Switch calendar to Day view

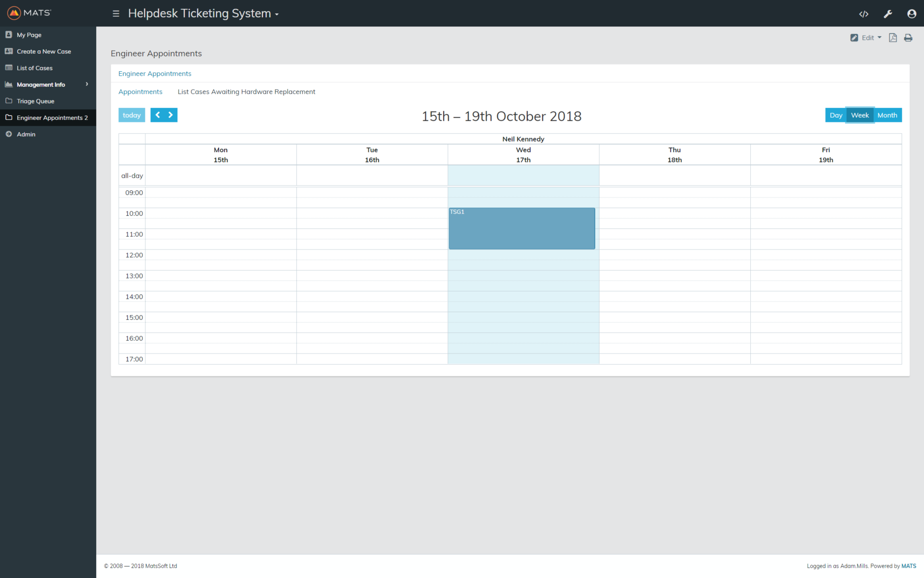point(835,115)
